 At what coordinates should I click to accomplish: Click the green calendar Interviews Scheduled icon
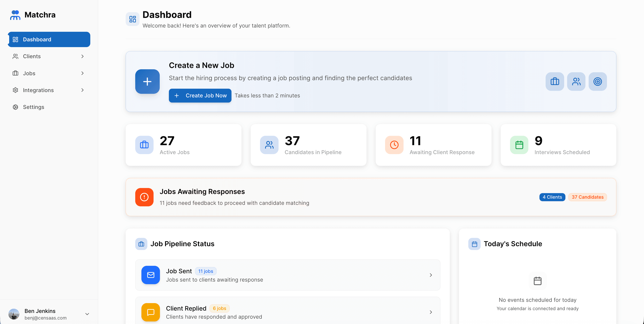519,145
